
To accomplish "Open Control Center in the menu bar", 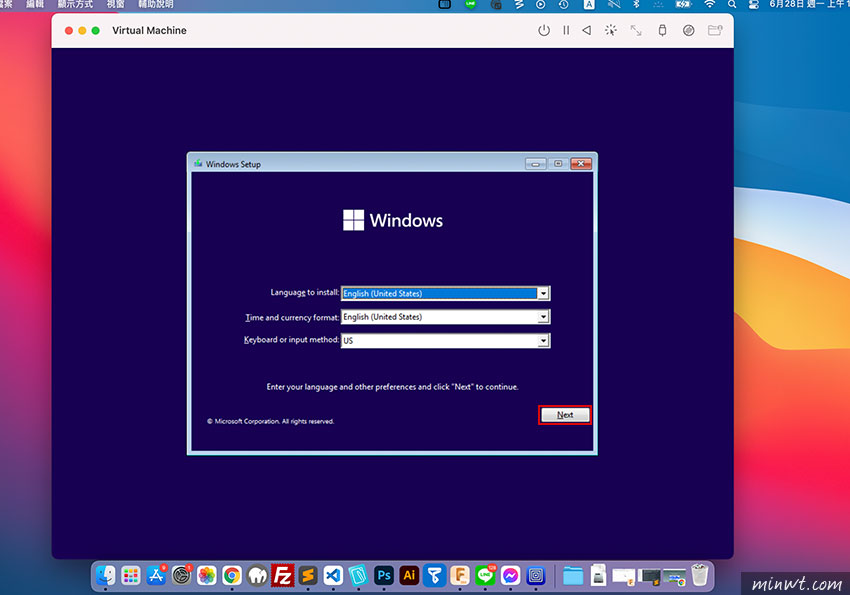I will pos(754,4).
